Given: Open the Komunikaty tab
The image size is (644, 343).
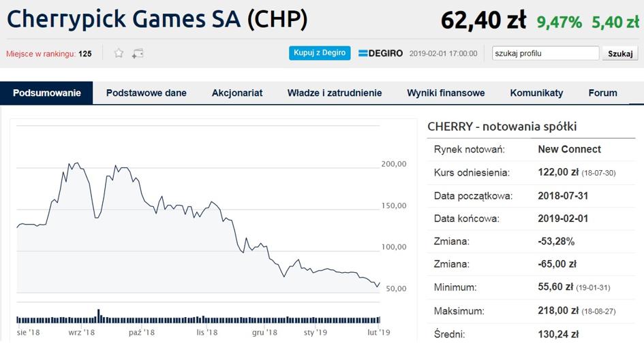Looking at the screenshot, I should point(536,93).
